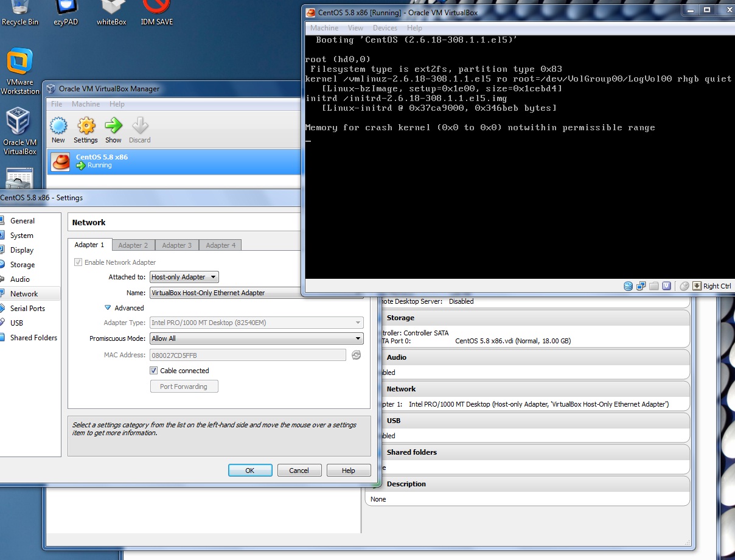Open the Oracle VM VirtualBox desktop icon

(x=19, y=130)
